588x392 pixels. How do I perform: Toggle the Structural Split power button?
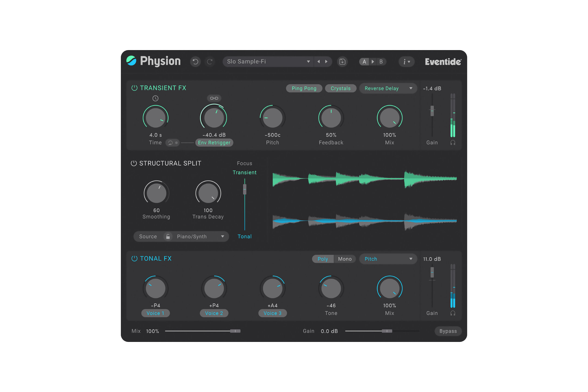134,163
